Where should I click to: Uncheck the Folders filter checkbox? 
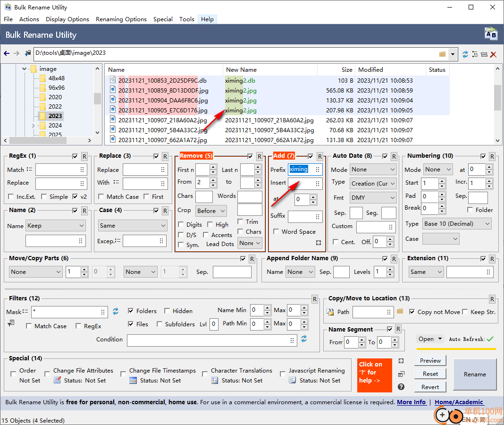point(131,311)
